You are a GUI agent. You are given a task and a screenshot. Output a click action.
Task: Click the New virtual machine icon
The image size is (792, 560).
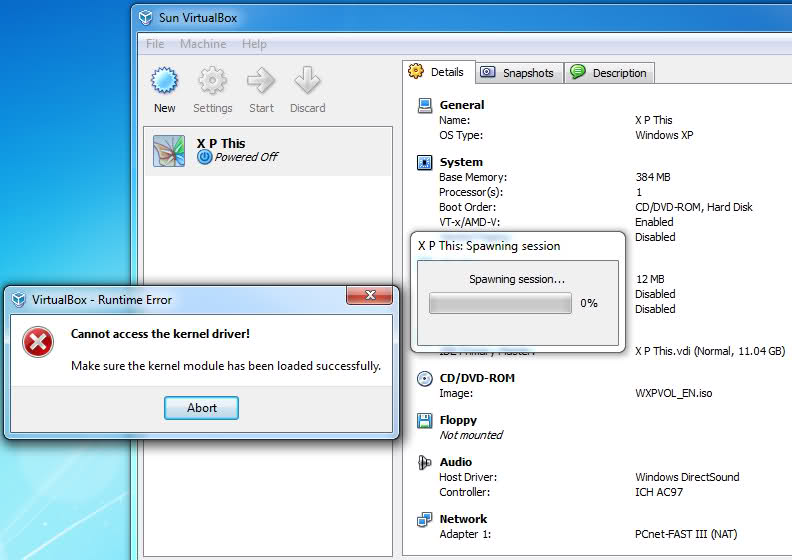pyautogui.click(x=165, y=81)
